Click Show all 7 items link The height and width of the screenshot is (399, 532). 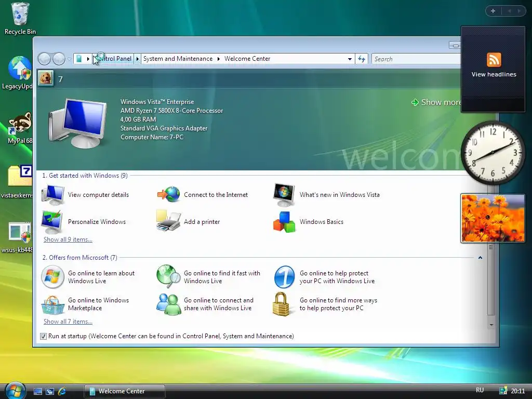(x=68, y=322)
